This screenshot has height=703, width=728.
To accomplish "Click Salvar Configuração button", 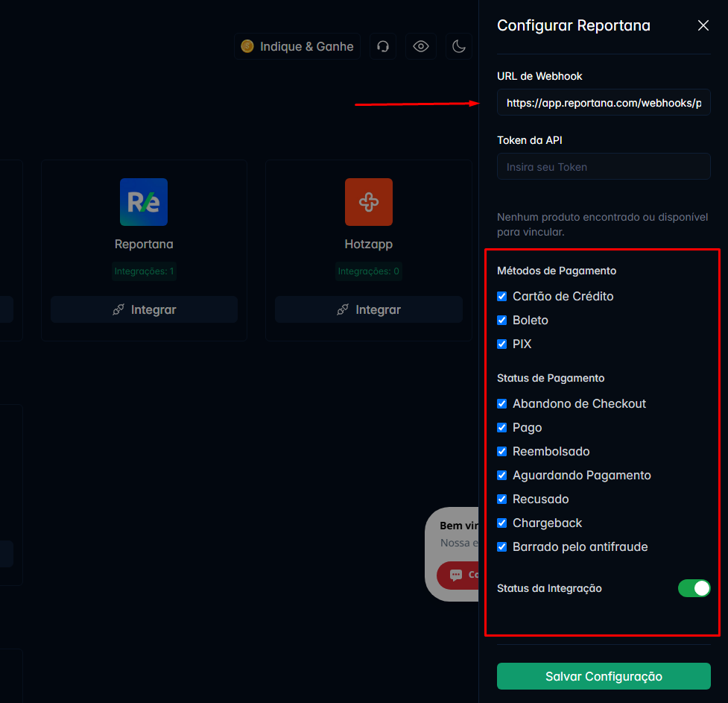I will pos(604,676).
